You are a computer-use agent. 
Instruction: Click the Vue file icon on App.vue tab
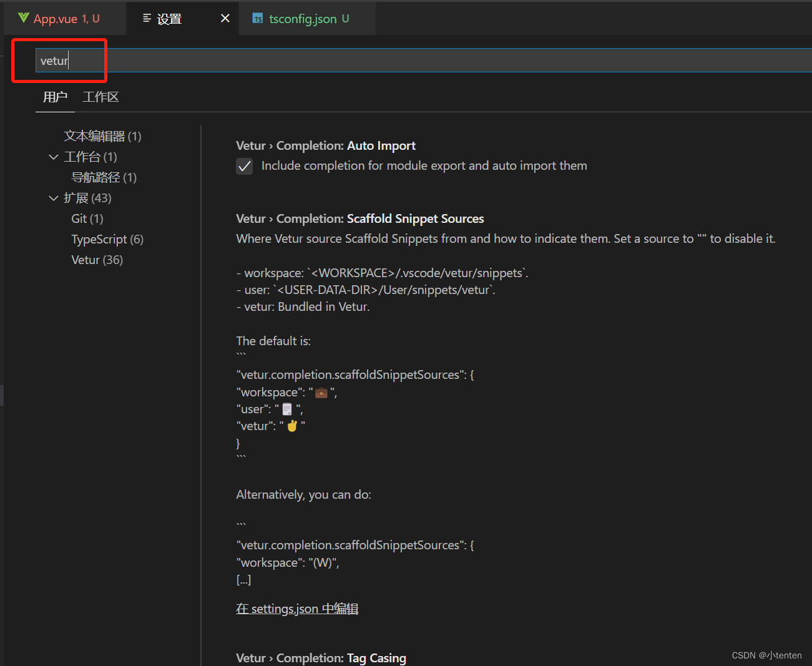(x=23, y=18)
